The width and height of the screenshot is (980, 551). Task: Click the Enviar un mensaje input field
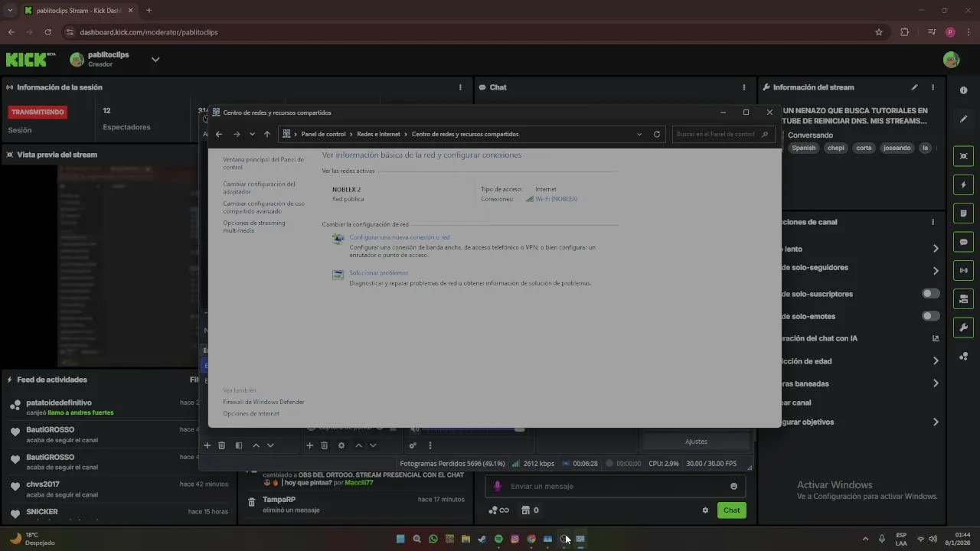[616, 486]
